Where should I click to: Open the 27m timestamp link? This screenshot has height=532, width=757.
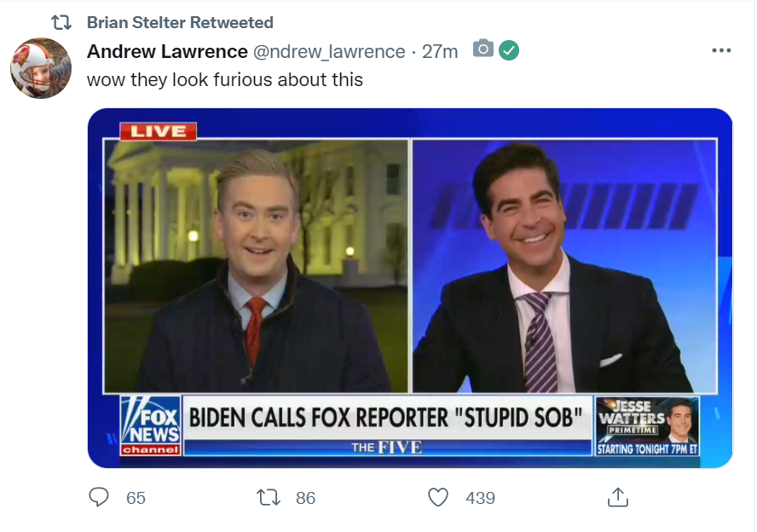tap(440, 51)
